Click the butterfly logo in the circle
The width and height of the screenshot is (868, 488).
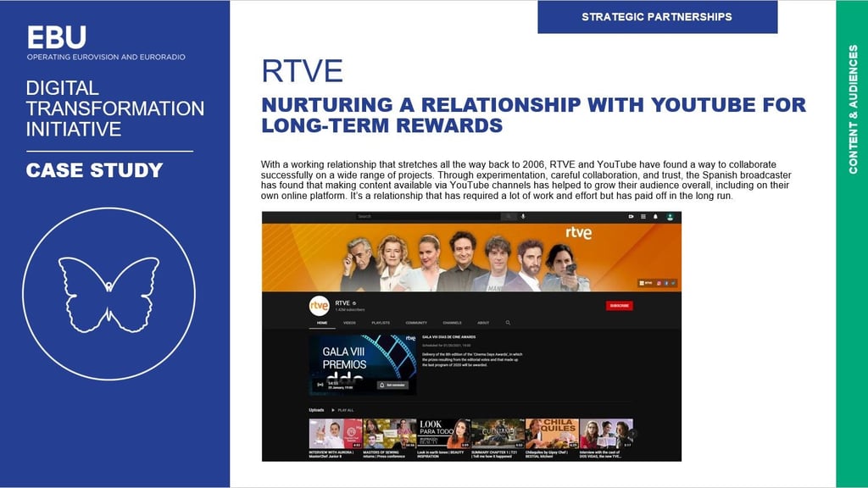(108, 294)
